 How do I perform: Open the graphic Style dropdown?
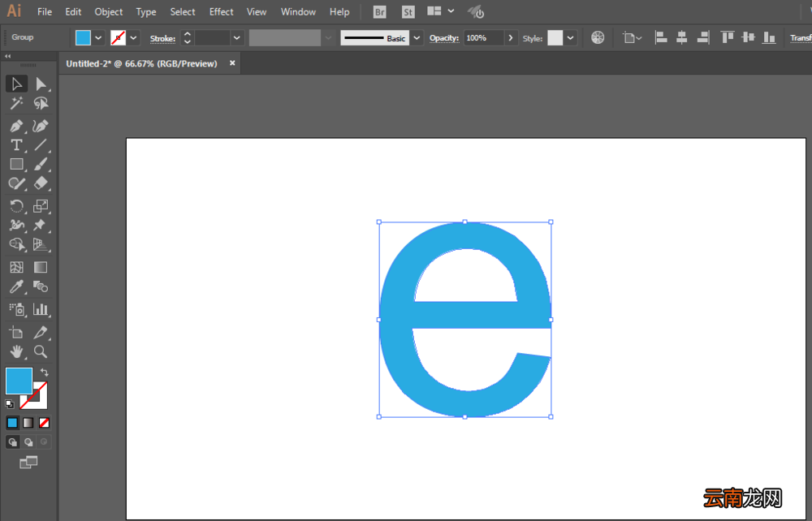tap(570, 38)
